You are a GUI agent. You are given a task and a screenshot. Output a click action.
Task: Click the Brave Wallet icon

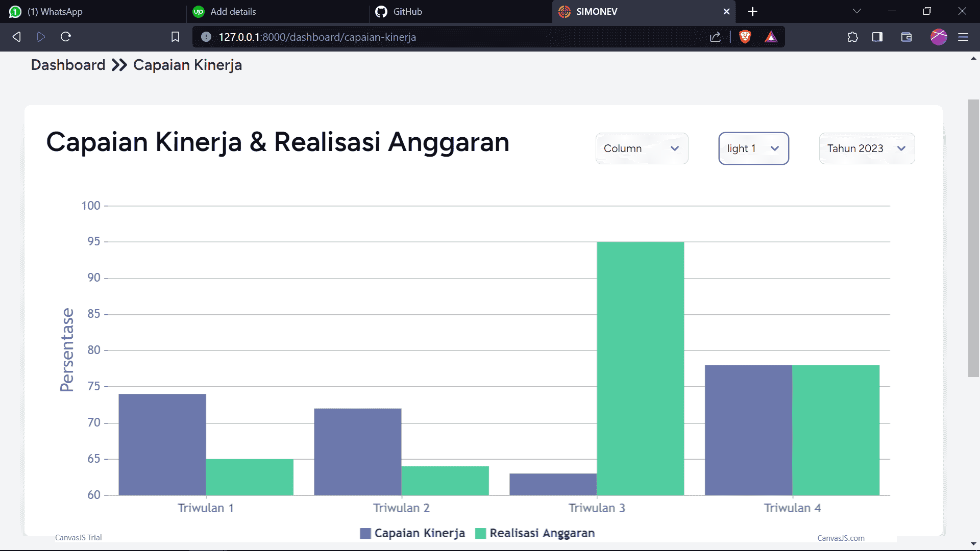(906, 37)
